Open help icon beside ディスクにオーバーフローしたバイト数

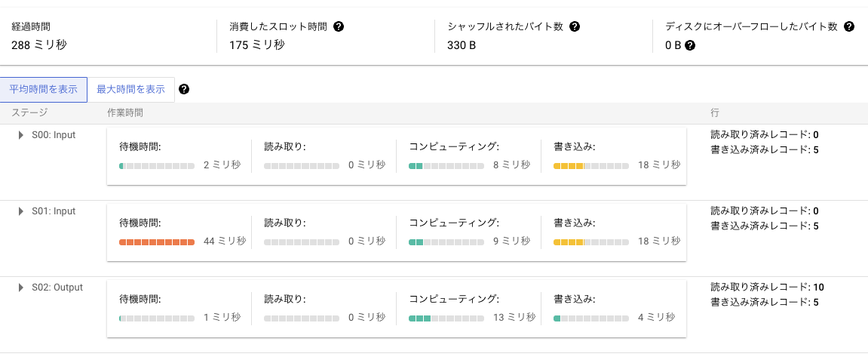click(849, 26)
